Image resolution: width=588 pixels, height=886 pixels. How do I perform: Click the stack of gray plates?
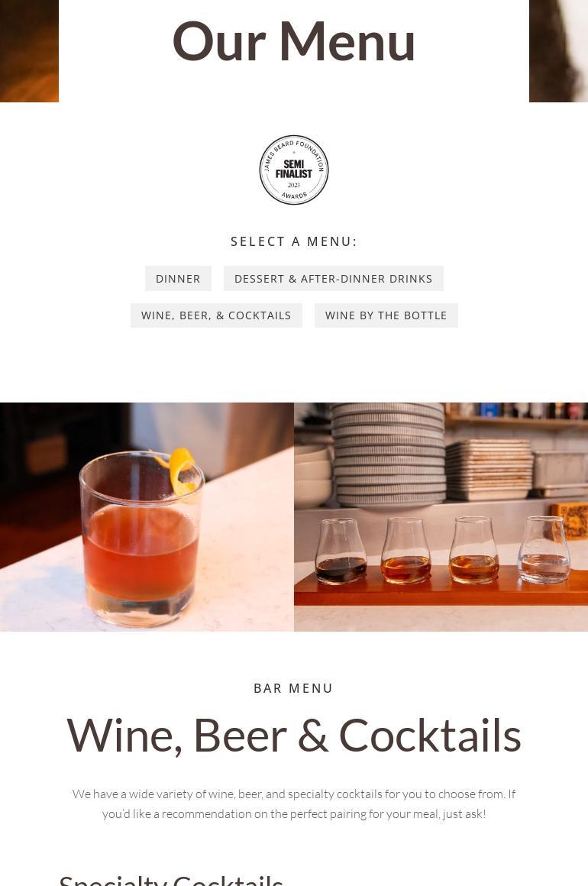[x=388, y=454]
